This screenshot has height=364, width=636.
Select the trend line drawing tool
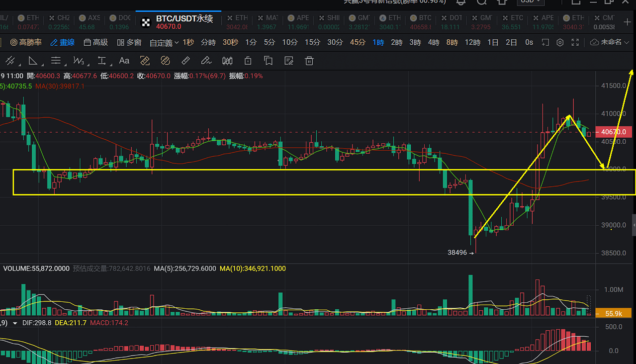(x=10, y=61)
